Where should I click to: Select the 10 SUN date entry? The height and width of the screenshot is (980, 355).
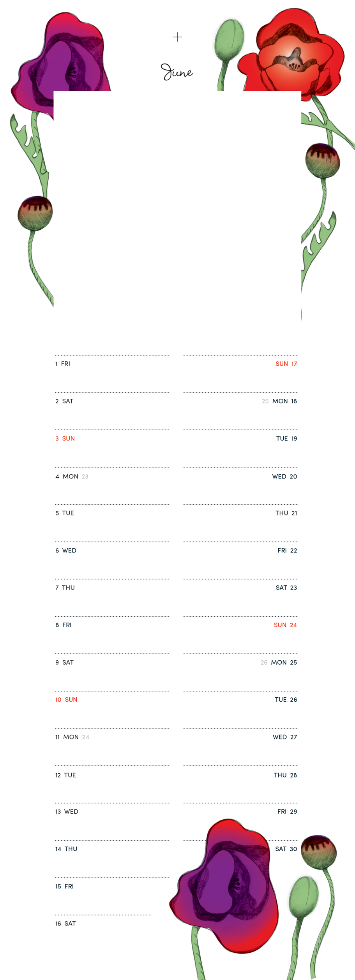(x=66, y=700)
